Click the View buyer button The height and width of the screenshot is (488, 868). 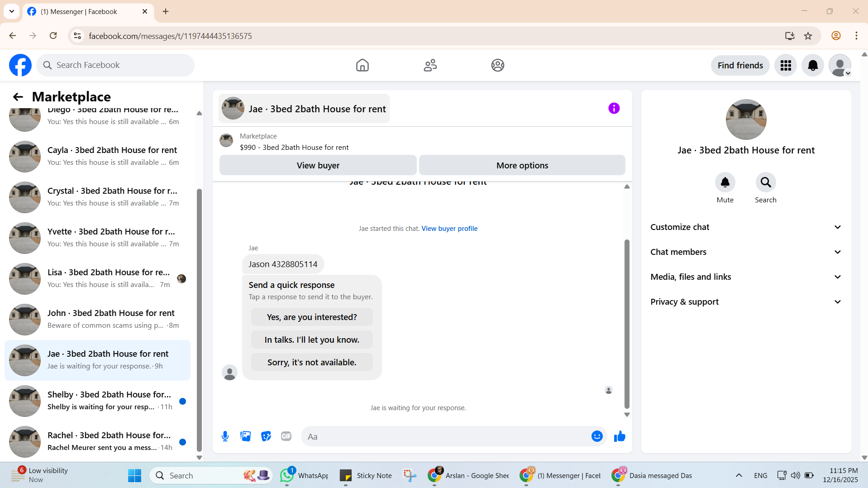318,165
